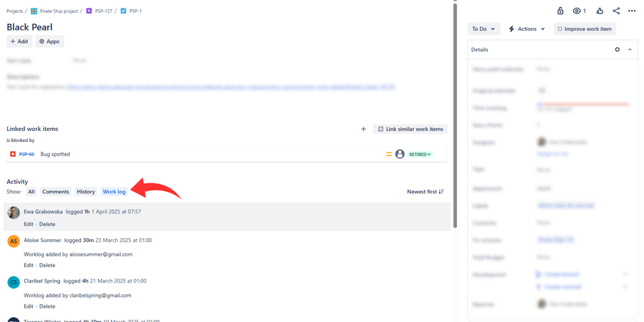Open the three-dot more actions menu
This screenshot has height=322, width=644.
point(632,11)
